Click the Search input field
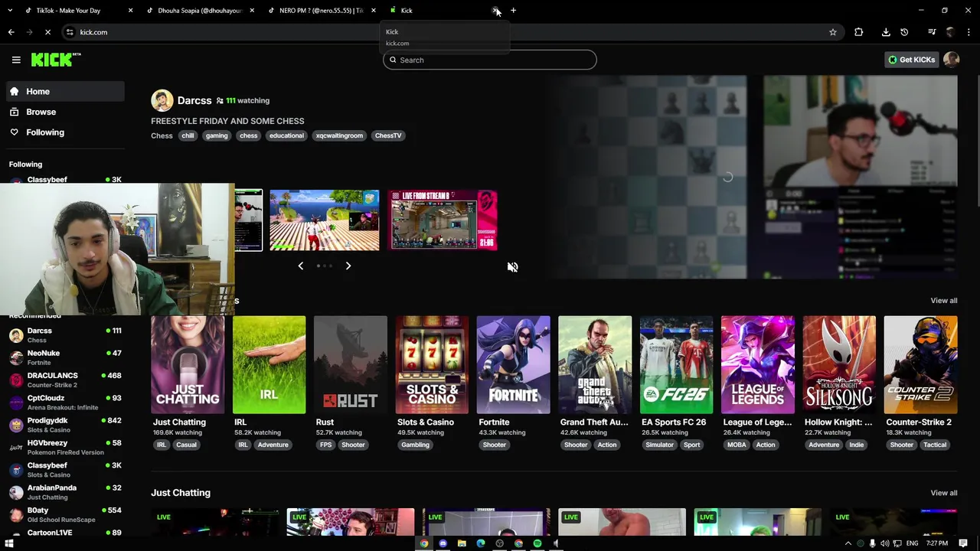 [x=490, y=60]
